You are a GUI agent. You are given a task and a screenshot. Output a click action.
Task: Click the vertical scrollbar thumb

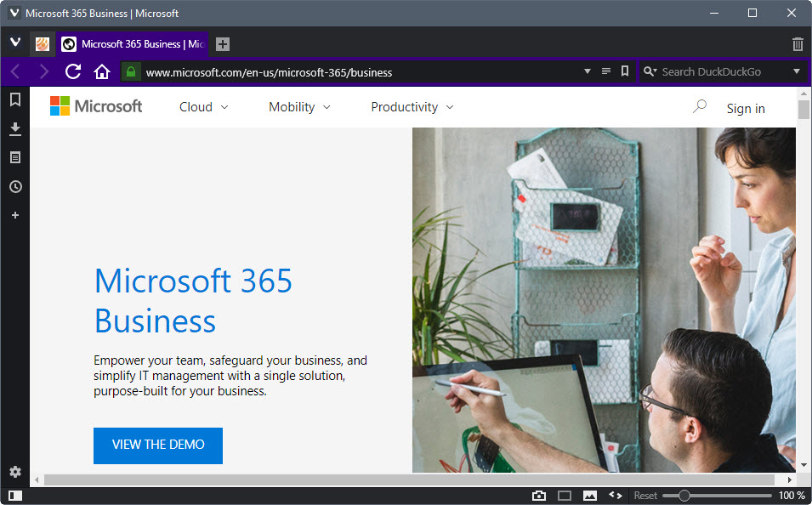pos(803,110)
